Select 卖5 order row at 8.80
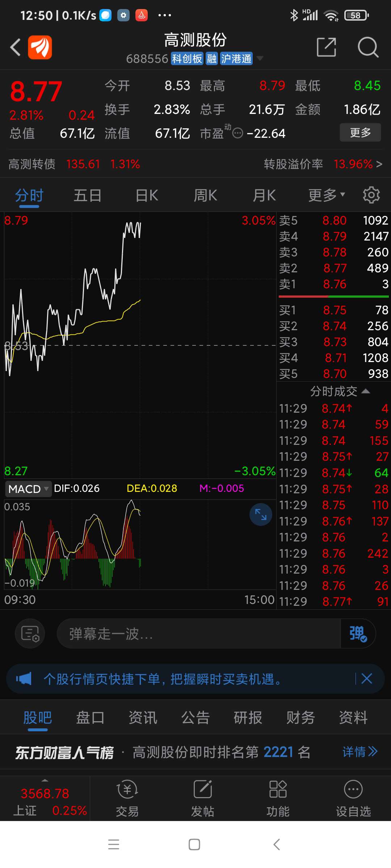This screenshot has width=391, height=868. click(x=334, y=220)
